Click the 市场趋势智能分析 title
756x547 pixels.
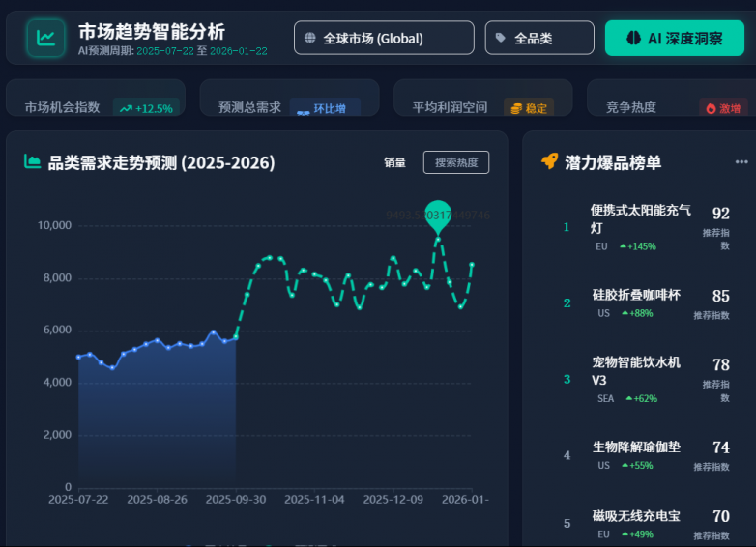click(152, 32)
